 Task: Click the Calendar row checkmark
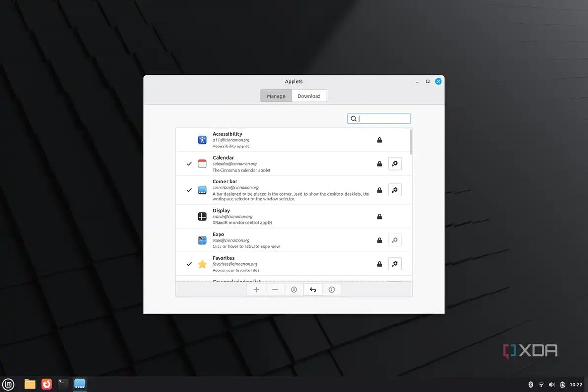189,164
